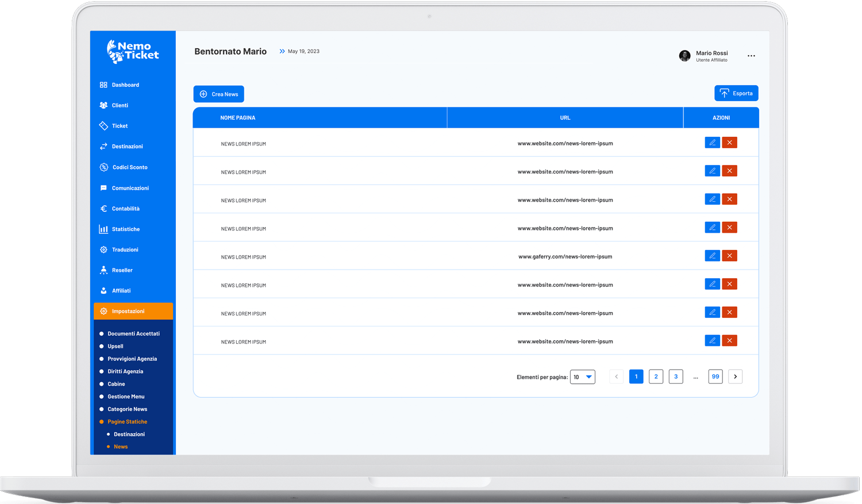The width and height of the screenshot is (862, 504).
Task: Click Mario Rossi's profile avatar
Action: pyautogui.click(x=684, y=56)
